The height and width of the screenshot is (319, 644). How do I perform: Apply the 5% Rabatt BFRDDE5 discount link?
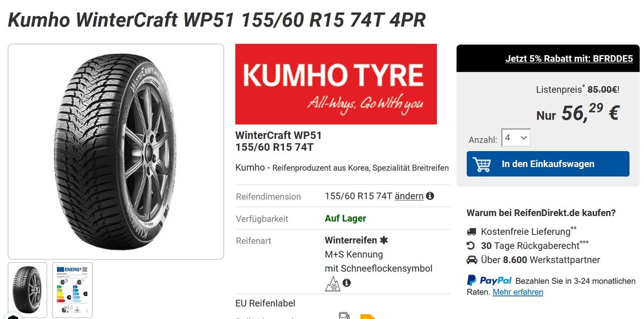click(569, 58)
